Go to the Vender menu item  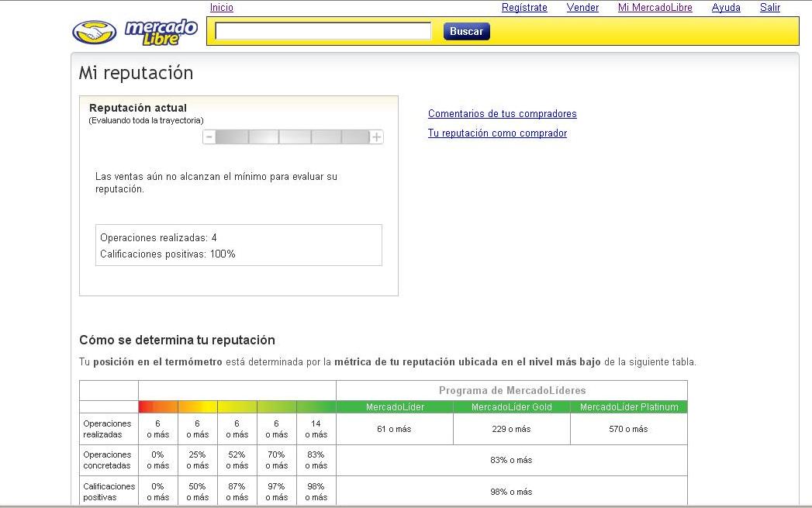pos(582,7)
